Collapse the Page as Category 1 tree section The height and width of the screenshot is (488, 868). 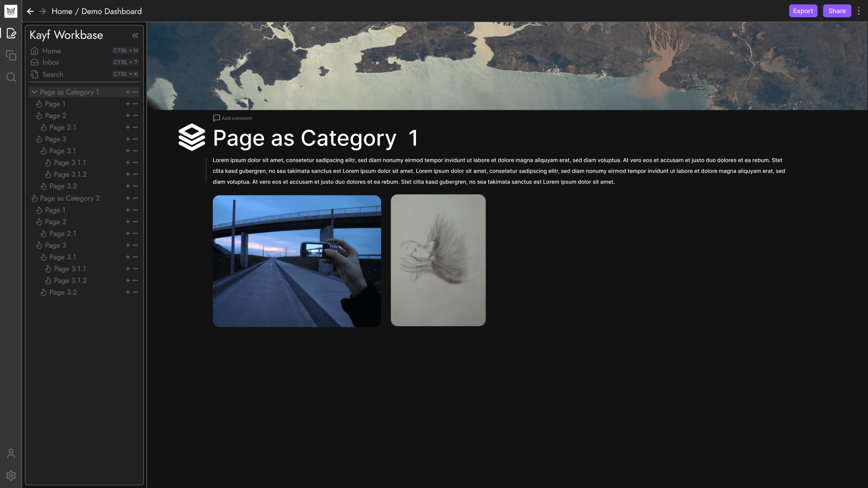34,92
